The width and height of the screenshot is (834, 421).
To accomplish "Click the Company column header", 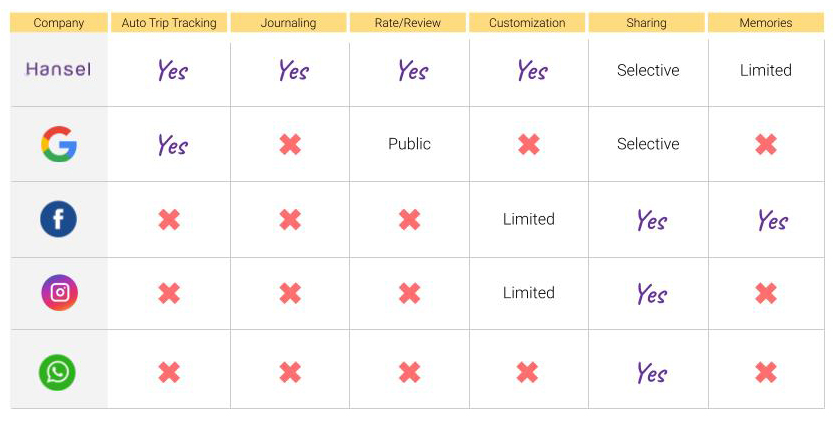I will tap(59, 22).
